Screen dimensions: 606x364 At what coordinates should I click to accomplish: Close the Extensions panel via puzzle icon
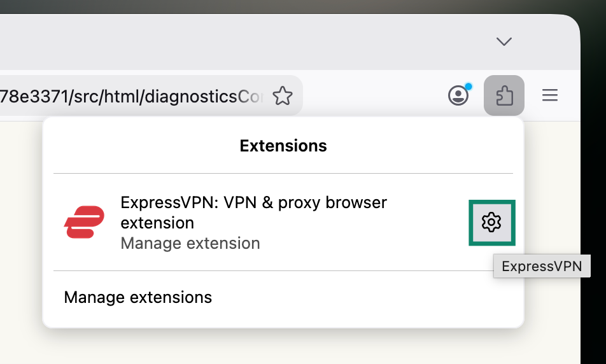point(504,95)
